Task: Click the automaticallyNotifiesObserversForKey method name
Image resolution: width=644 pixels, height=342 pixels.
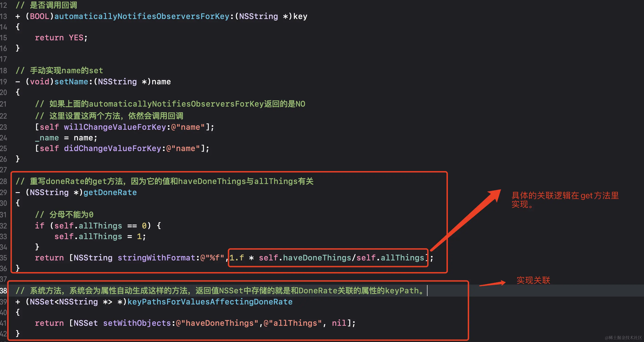Action: [x=141, y=16]
